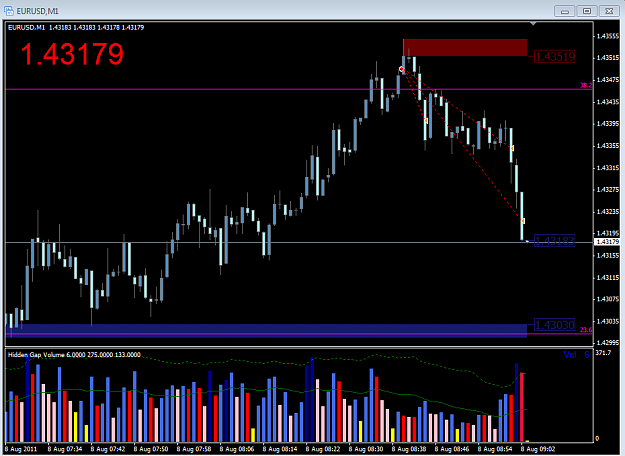625x456 pixels.
Task: Click the 1.43115 price scale label
Action: [x=608, y=277]
